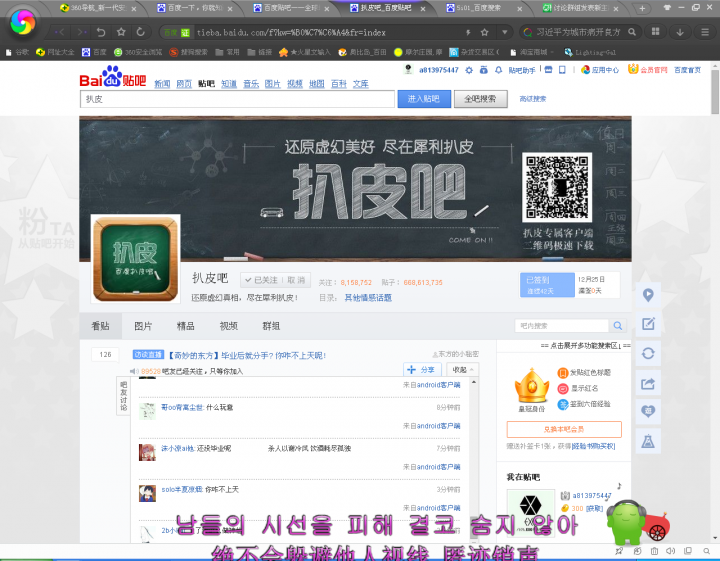Click the 全吧搜索 button
This screenshot has height=561, width=720.
coord(480,99)
